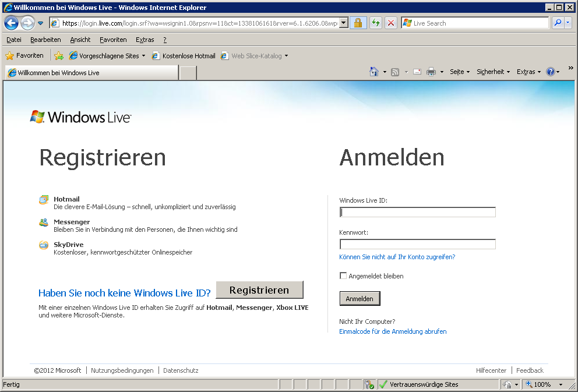Click the large Registrieren button
The width and height of the screenshot is (578, 392).
(x=259, y=290)
